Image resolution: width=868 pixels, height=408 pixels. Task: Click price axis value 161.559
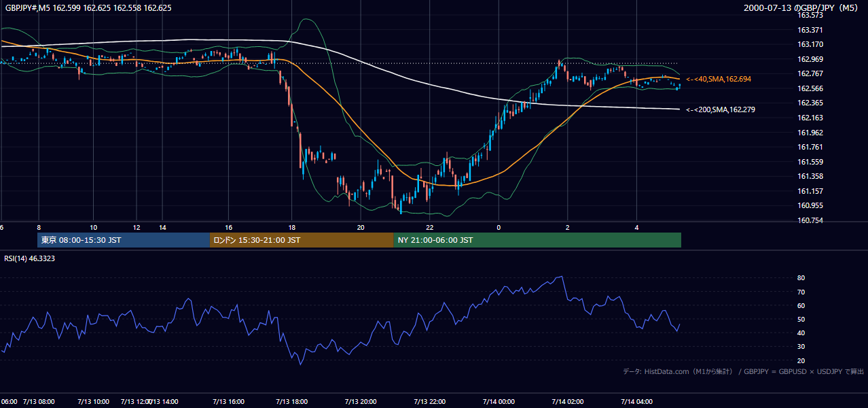[810, 162]
